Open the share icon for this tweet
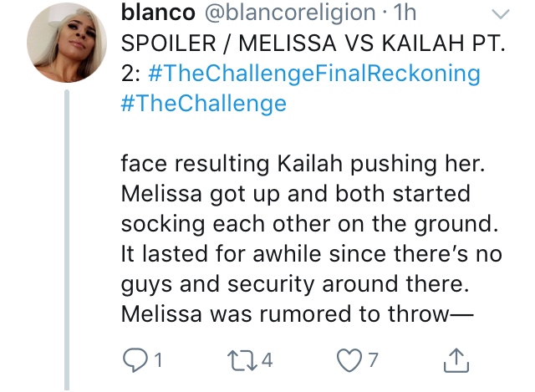 click(456, 360)
